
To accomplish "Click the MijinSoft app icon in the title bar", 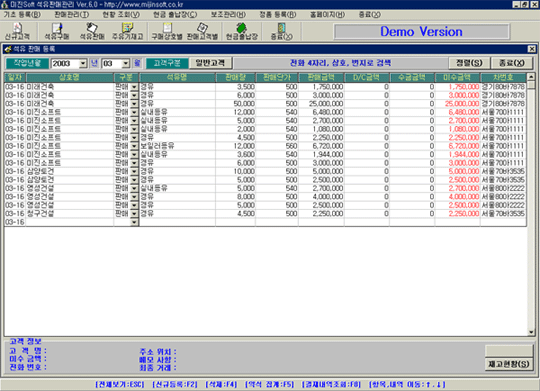I will pyautogui.click(x=4, y=4).
